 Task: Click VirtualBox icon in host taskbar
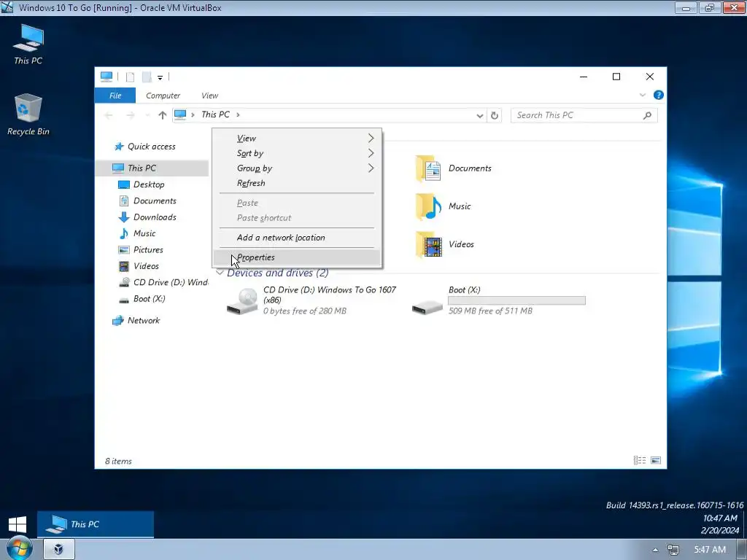[59, 549]
